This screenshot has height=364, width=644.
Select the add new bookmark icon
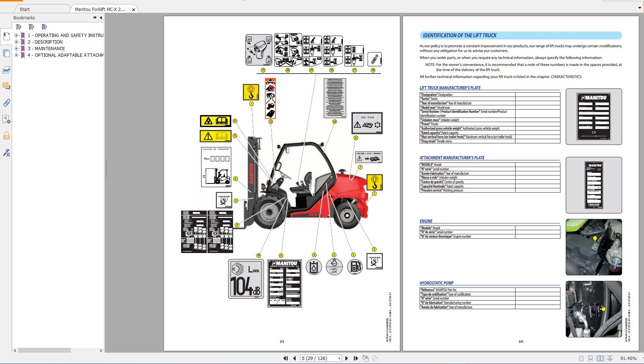31,26
